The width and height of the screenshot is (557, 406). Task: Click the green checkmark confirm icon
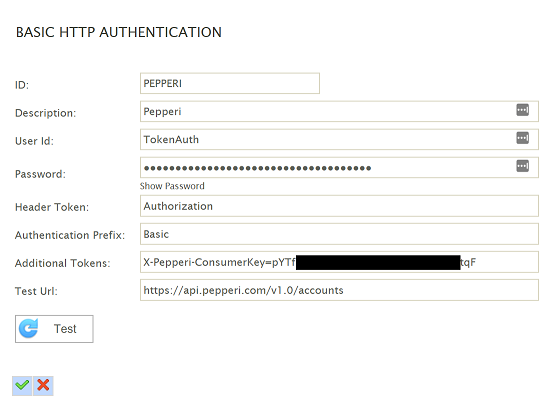pos(22,385)
